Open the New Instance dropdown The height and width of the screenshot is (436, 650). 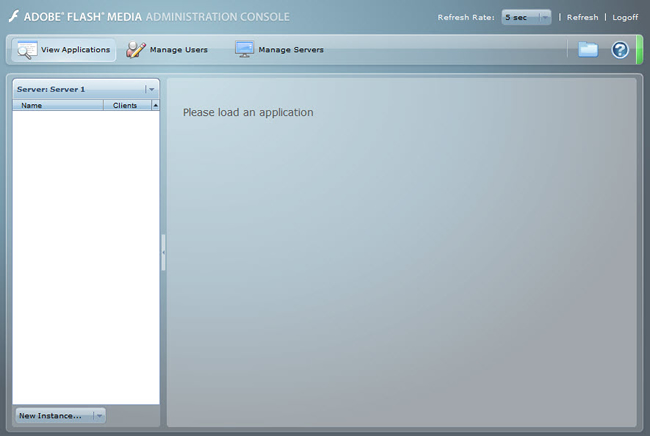(x=61, y=416)
